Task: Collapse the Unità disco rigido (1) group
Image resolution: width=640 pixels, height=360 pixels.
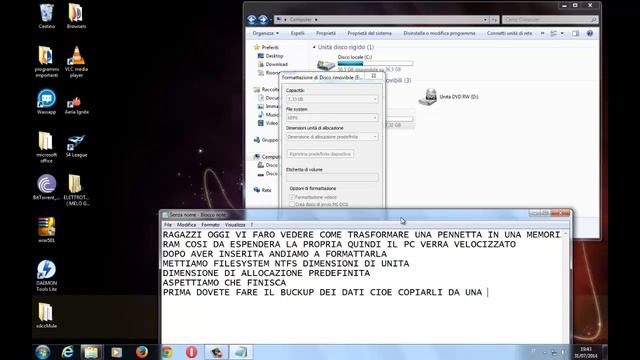Action: pos(314,47)
